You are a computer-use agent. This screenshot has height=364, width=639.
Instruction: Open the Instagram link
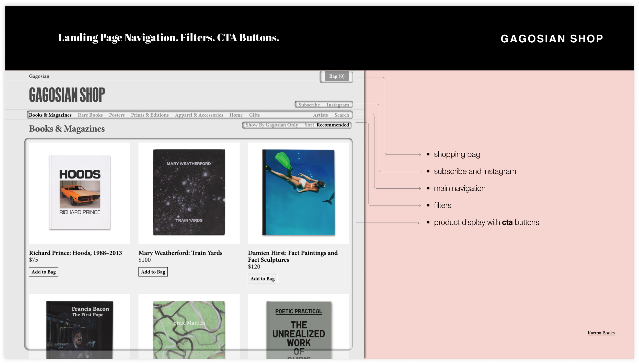coord(338,105)
